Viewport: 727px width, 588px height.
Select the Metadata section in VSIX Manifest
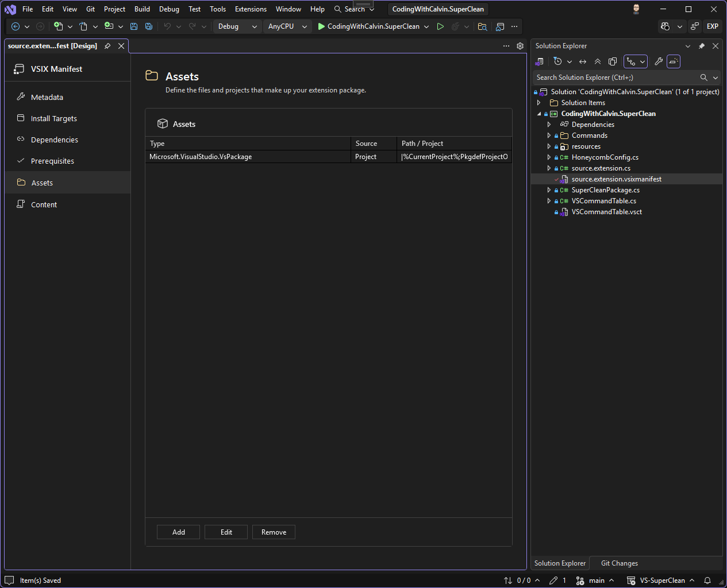point(47,97)
